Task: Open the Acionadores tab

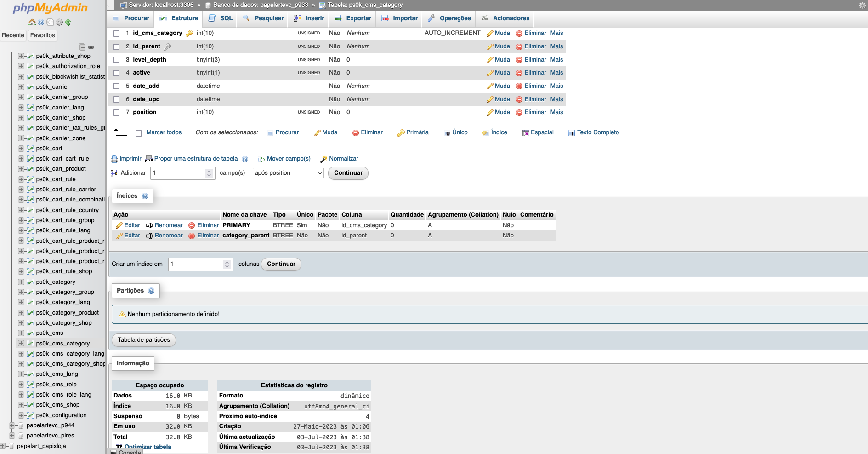Action: pos(505,18)
